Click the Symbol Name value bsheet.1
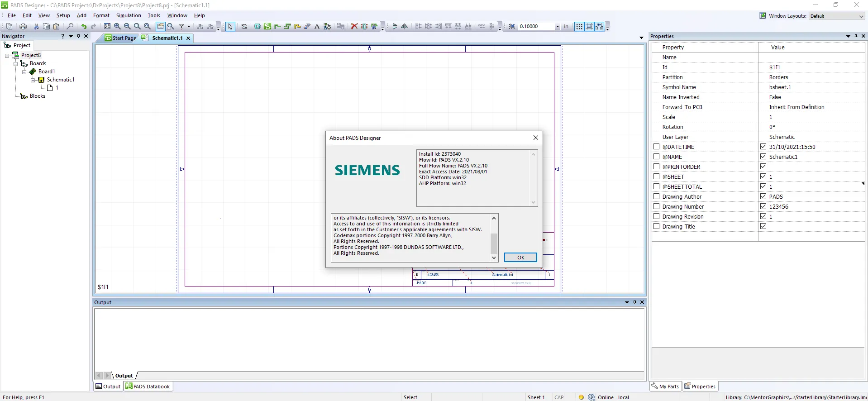 [x=780, y=87]
